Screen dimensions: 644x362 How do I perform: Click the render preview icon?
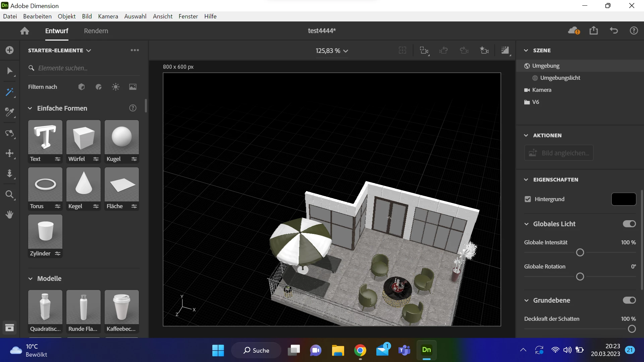pyautogui.click(x=505, y=51)
